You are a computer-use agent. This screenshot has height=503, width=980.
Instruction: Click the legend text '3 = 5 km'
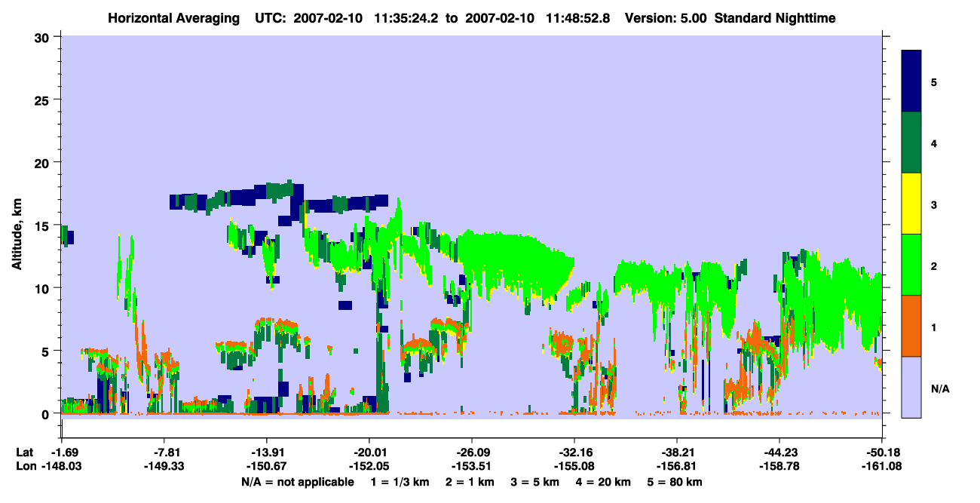click(x=536, y=481)
